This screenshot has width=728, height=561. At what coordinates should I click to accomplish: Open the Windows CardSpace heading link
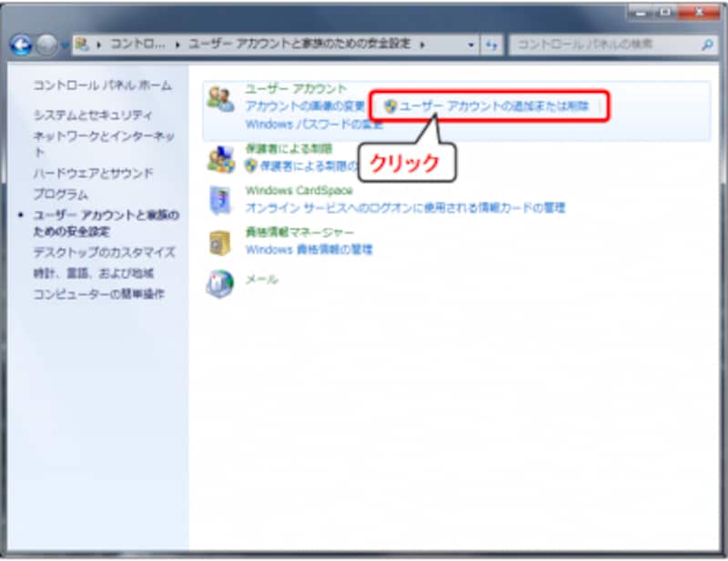tap(299, 190)
